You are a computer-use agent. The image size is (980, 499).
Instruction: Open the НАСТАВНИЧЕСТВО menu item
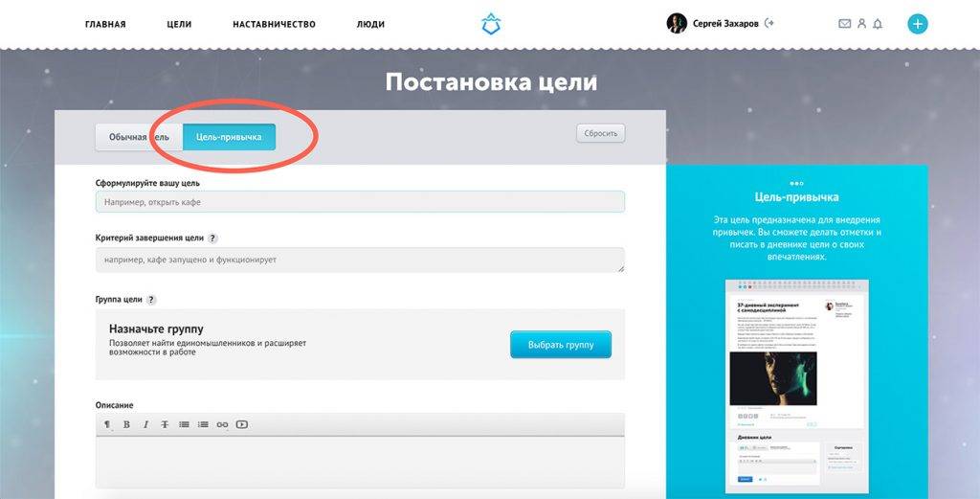pos(274,24)
